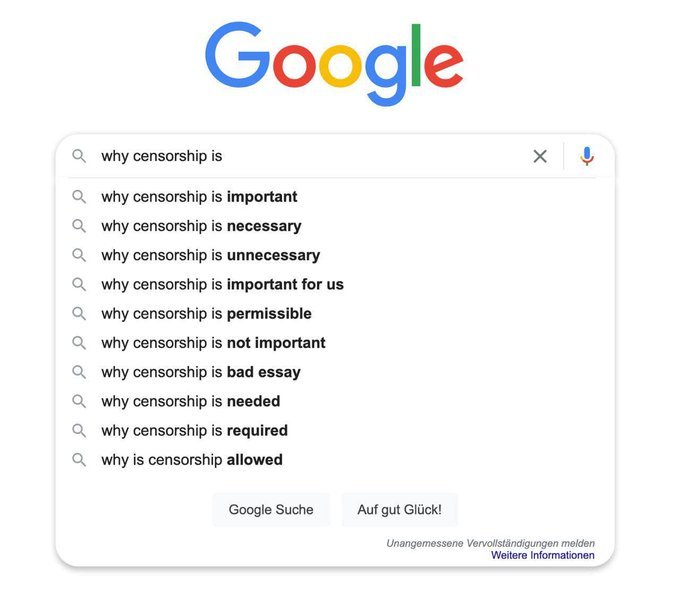
Task: Select suggestion 'why censorship is important for us'
Action: [x=335, y=284]
